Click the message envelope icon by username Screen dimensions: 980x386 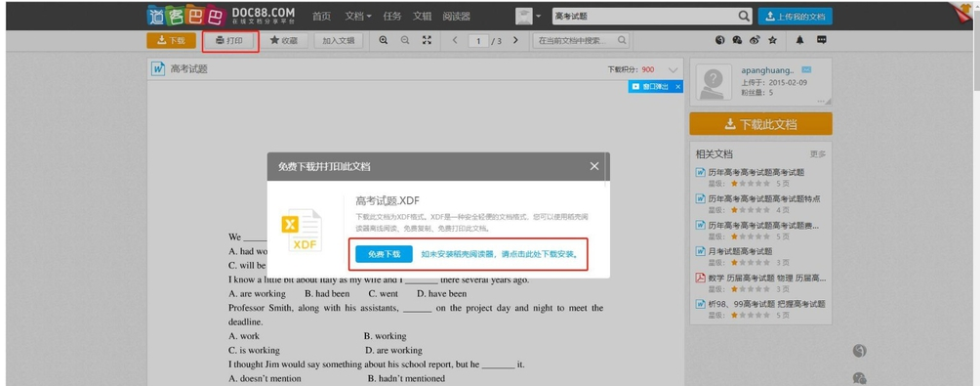(x=806, y=70)
